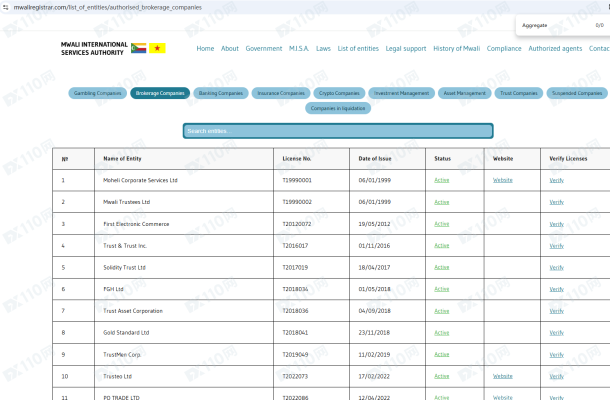Image resolution: width=610 pixels, height=400 pixels.
Task: Open the Authorized agents menu item
Action: [555, 49]
